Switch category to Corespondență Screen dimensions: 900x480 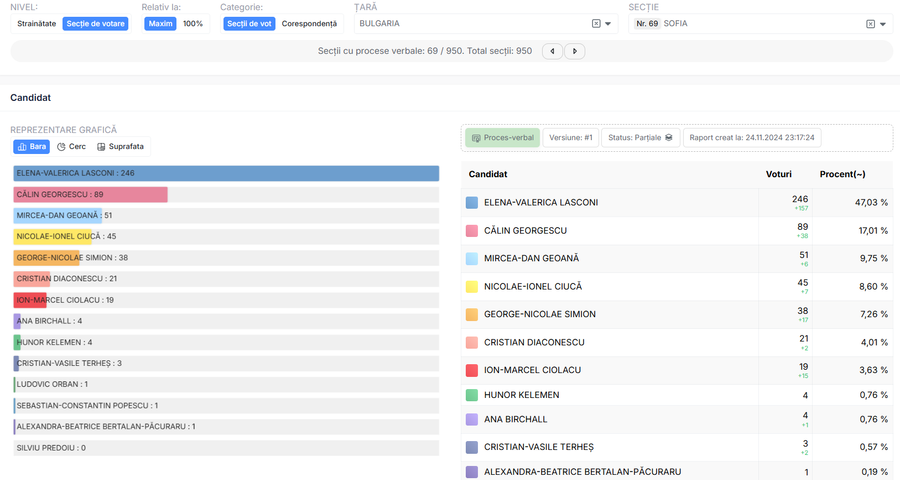pyautogui.click(x=309, y=24)
